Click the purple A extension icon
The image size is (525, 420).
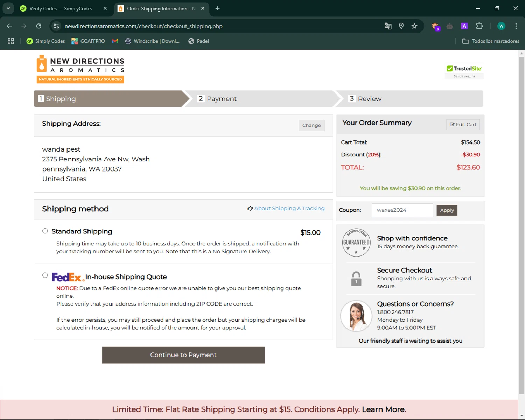464,26
